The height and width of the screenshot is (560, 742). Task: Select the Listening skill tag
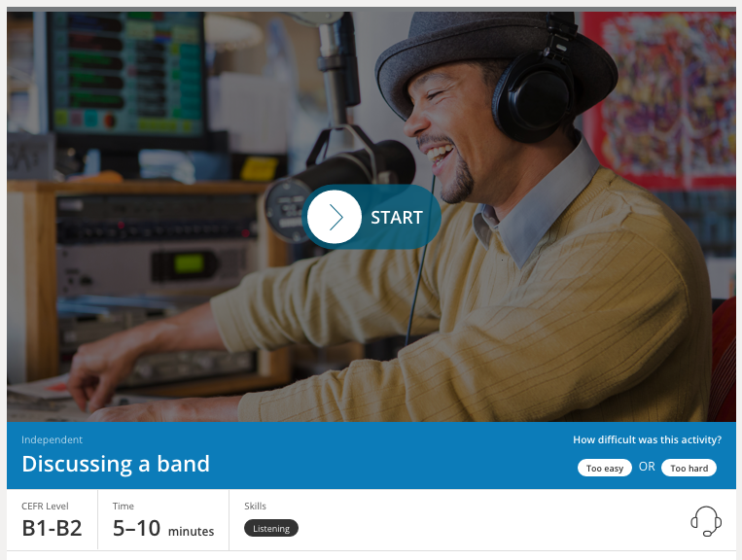271,528
